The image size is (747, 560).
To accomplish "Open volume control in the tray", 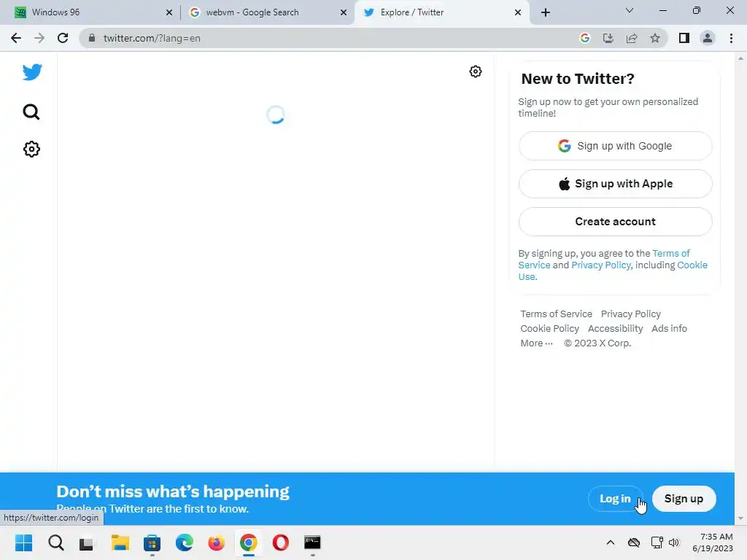I will [x=673, y=542].
